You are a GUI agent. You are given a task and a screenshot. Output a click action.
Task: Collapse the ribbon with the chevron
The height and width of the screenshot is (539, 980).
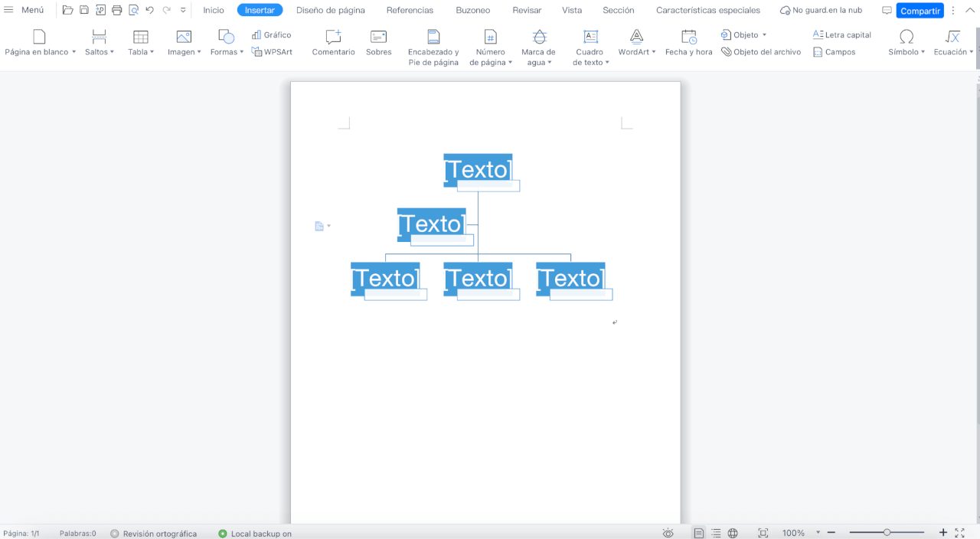(969, 10)
